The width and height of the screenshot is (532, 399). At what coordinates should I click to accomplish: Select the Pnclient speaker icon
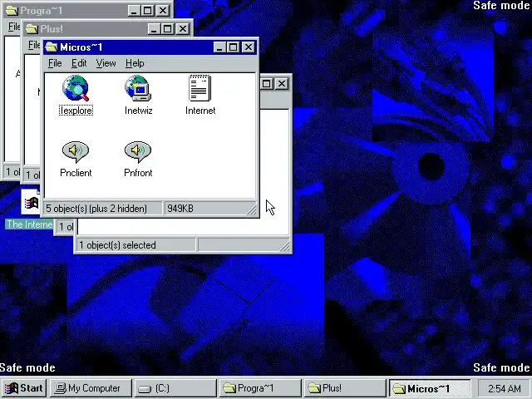[x=76, y=151]
